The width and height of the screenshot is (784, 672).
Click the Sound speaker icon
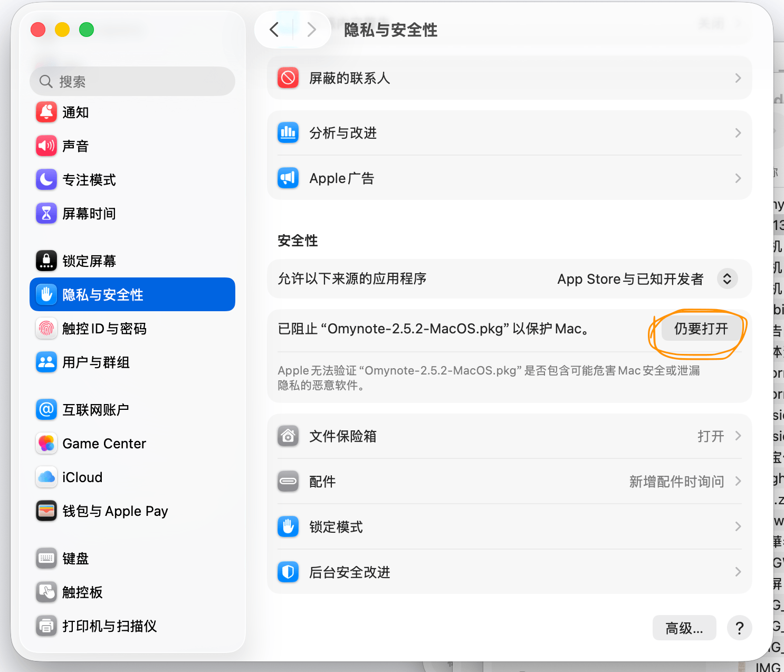[46, 146]
